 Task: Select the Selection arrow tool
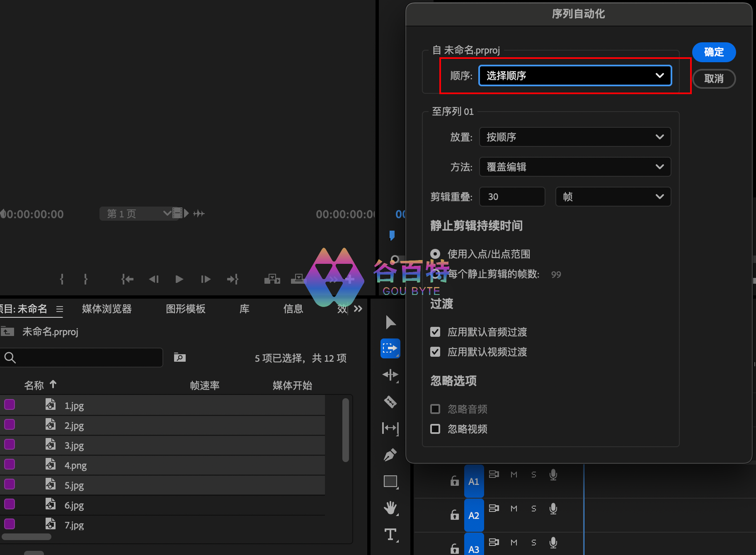click(x=390, y=322)
